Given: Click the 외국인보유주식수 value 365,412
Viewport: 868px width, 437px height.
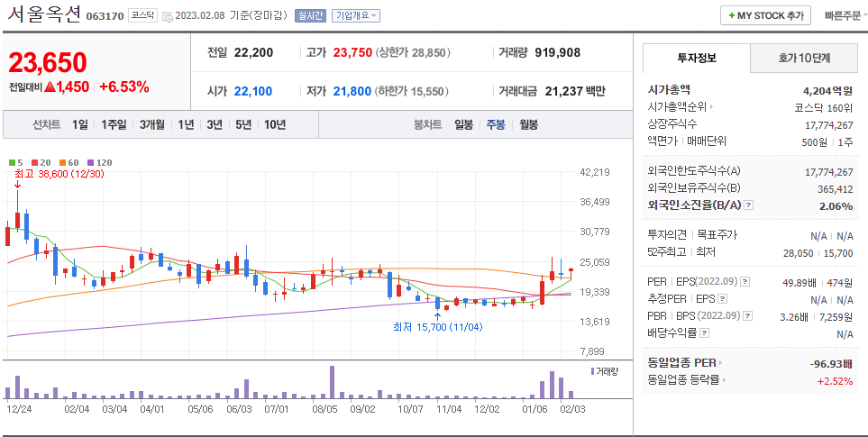Looking at the screenshot, I should pyautogui.click(x=836, y=189).
